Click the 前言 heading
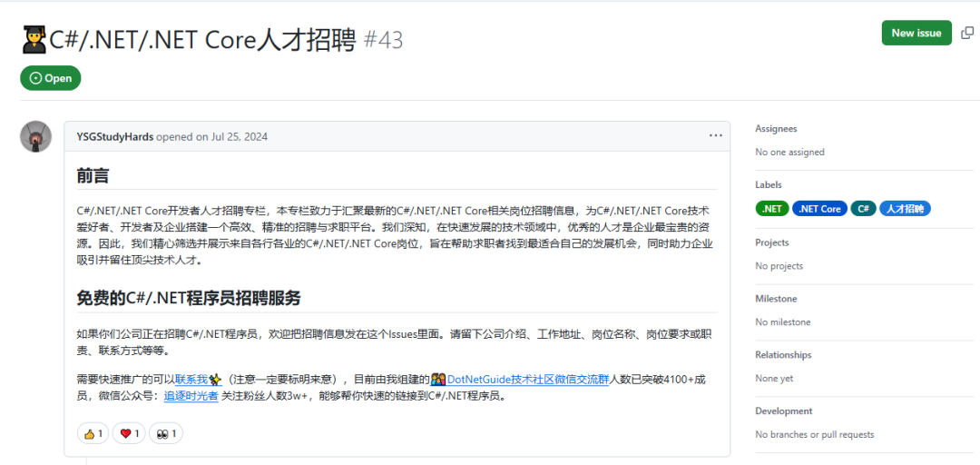This screenshot has width=980, height=465. click(93, 175)
